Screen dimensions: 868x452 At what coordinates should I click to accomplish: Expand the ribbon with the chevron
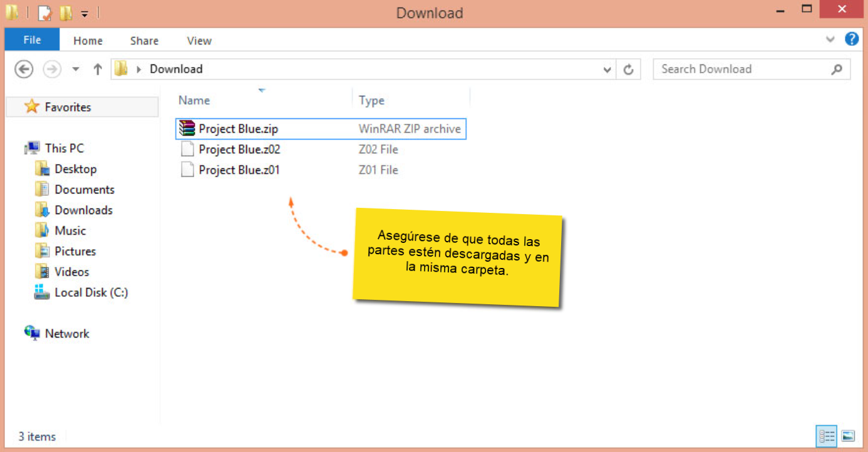point(830,39)
